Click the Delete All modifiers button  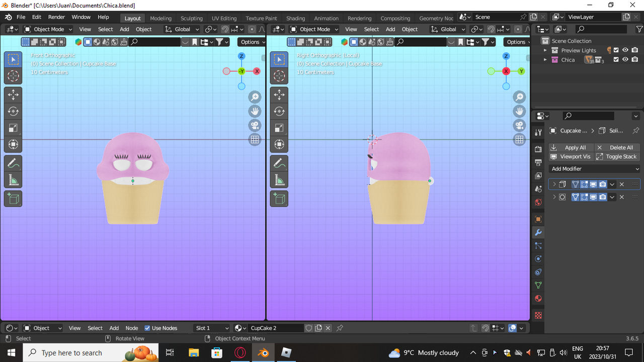[x=617, y=147]
